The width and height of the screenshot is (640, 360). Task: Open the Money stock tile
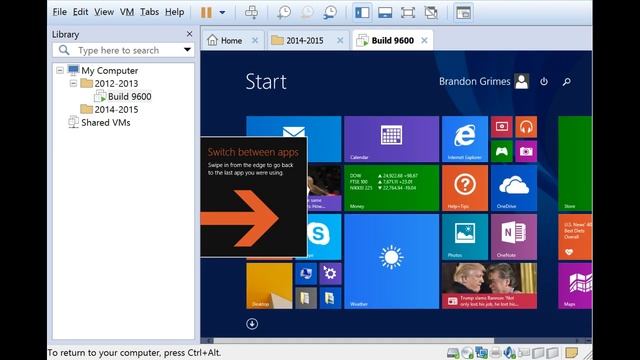tap(391, 188)
